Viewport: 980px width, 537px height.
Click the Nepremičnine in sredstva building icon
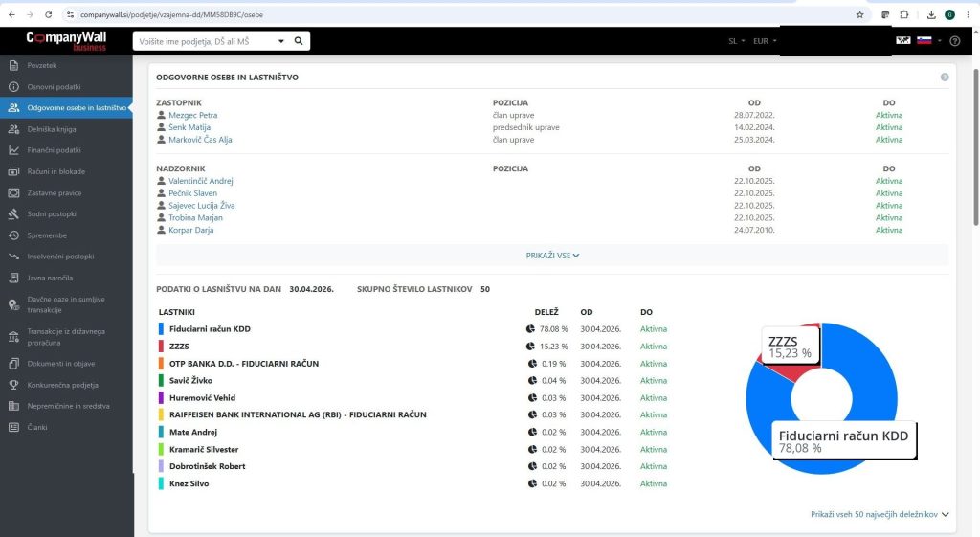pyautogui.click(x=13, y=407)
